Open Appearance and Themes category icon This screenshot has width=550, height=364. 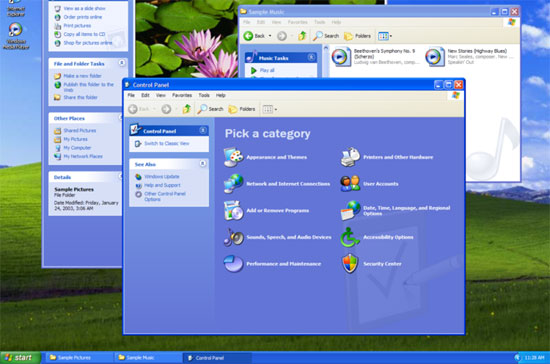coord(233,157)
